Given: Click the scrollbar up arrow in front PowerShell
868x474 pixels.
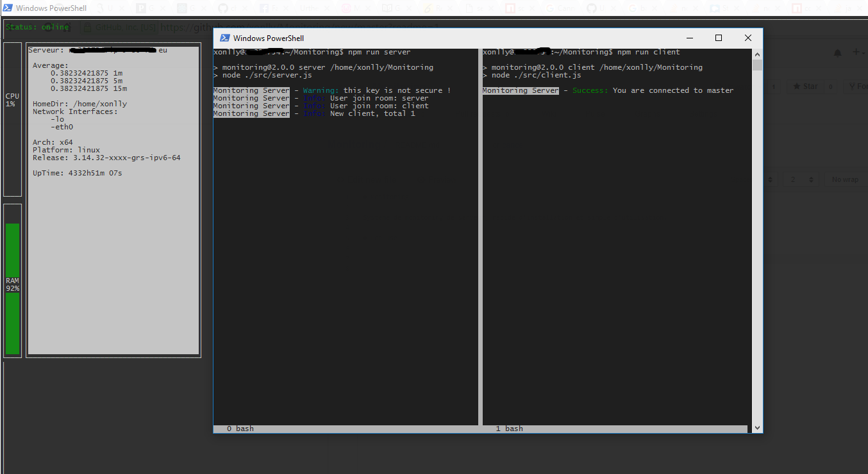Looking at the screenshot, I should pos(757,54).
